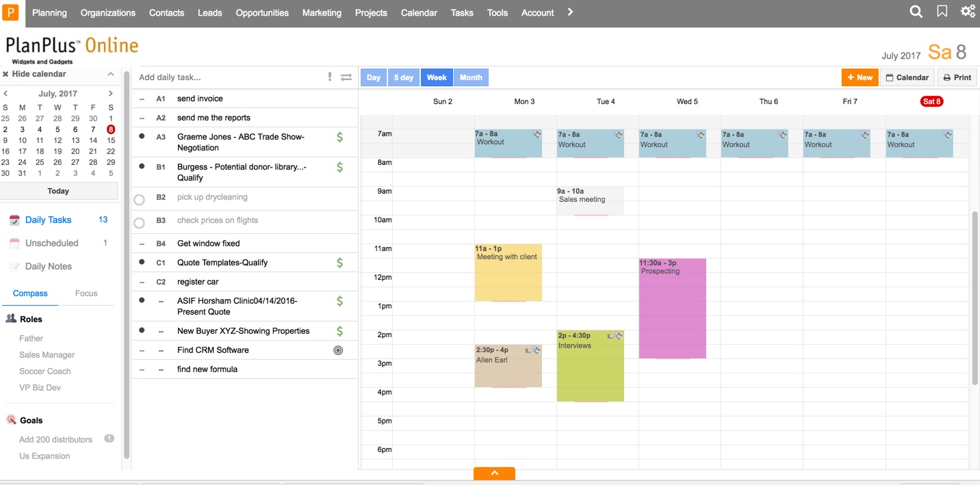Screen dimensions: 980x485
Task: Open priority dropdown of ASIF Horsham task
Action: coord(161,301)
